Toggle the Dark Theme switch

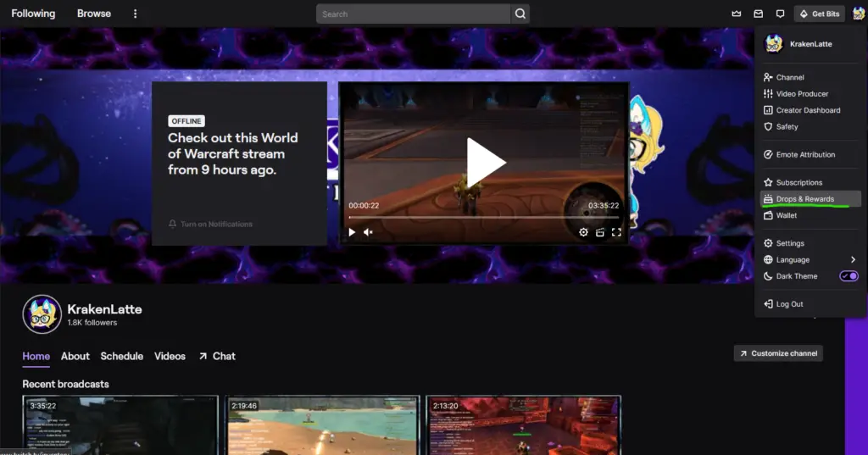[849, 275]
